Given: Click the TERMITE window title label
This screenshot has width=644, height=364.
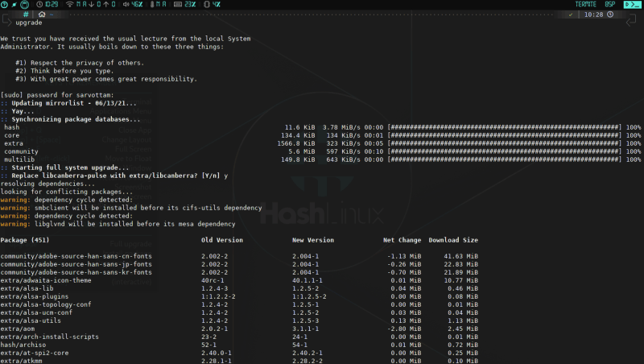Looking at the screenshot, I should 585,4.
